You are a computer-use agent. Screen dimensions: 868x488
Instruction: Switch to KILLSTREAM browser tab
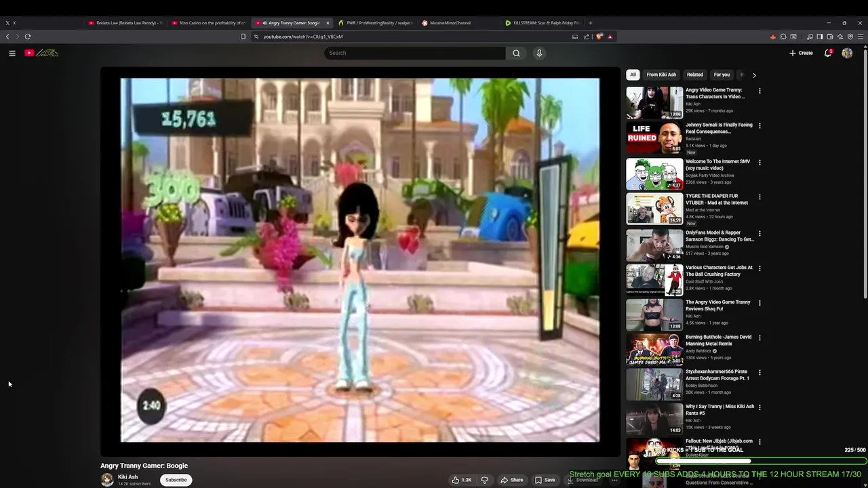point(542,23)
